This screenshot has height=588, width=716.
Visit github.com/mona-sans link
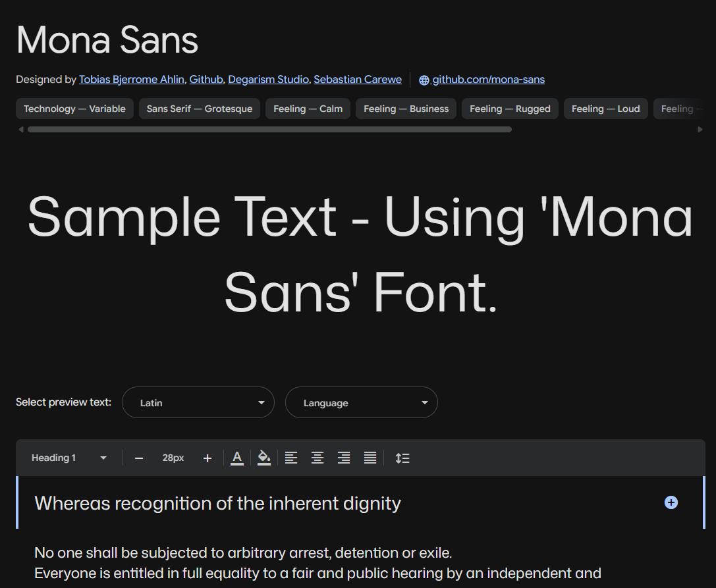point(488,80)
